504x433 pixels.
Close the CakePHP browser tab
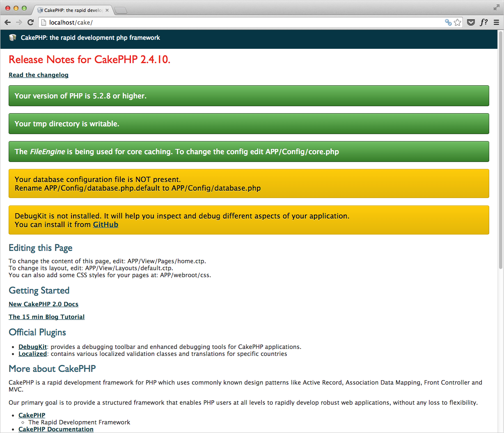pos(107,10)
